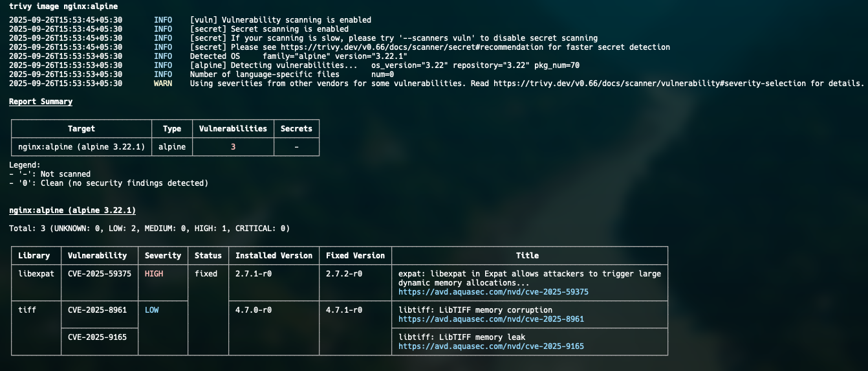868x371 pixels.
Task: Open the avd.aquasec.com cve-2025-8961 link
Action: click(x=491, y=319)
